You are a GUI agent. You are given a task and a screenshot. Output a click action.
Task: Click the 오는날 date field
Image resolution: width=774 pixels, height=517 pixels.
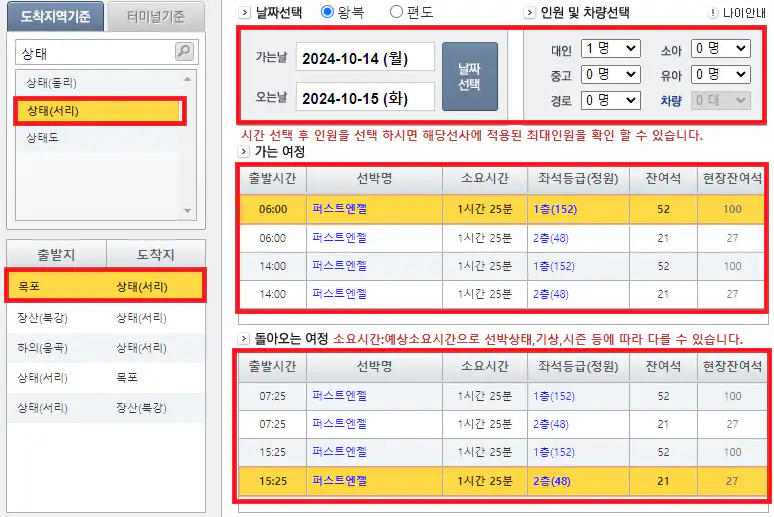[x=365, y=97]
